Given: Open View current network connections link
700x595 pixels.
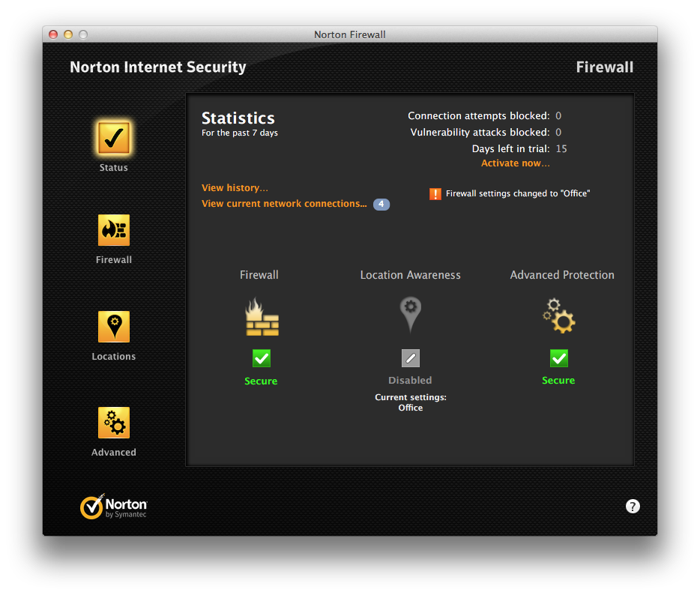Looking at the screenshot, I should pos(284,204).
